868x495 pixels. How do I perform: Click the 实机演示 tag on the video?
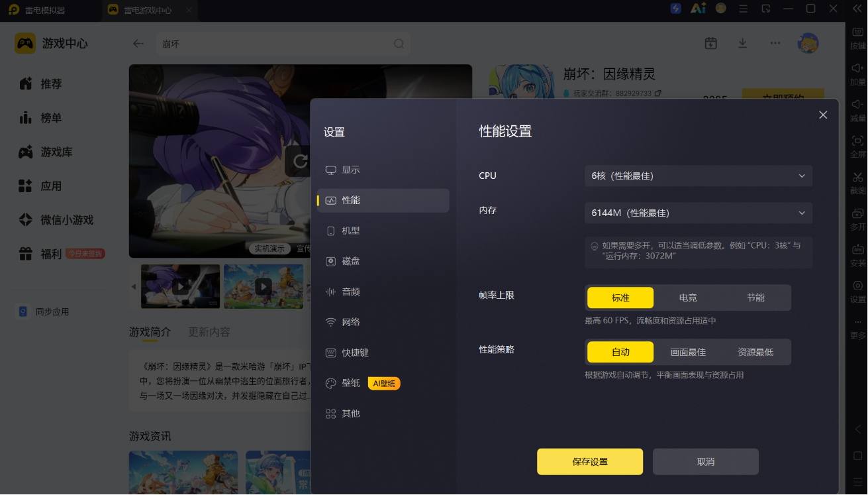pos(269,248)
